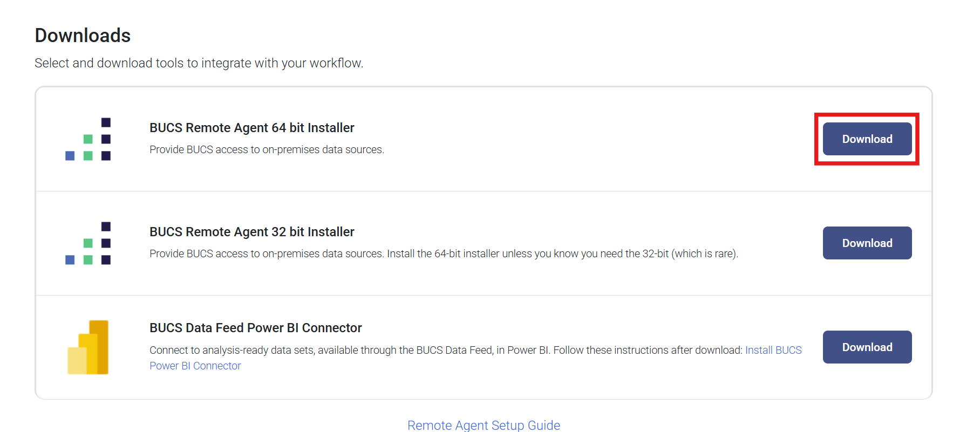The width and height of the screenshot is (980, 432).
Task: Select the 64 bit Installer title text
Action: point(251,128)
